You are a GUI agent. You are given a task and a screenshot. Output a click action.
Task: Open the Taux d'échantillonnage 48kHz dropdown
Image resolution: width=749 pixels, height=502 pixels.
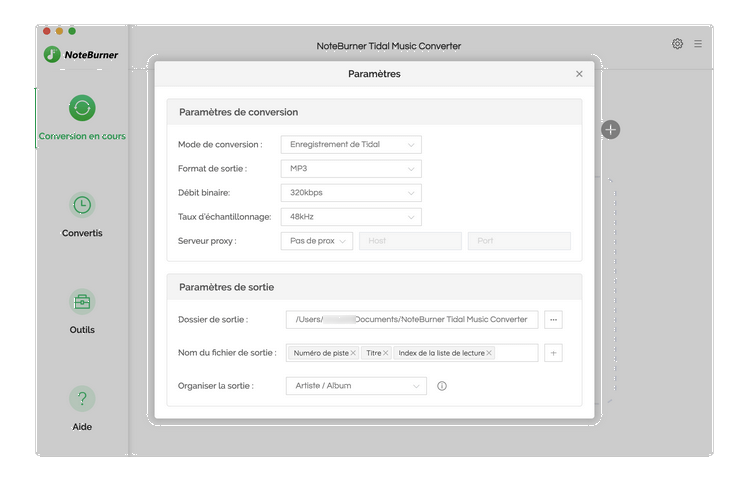click(351, 217)
